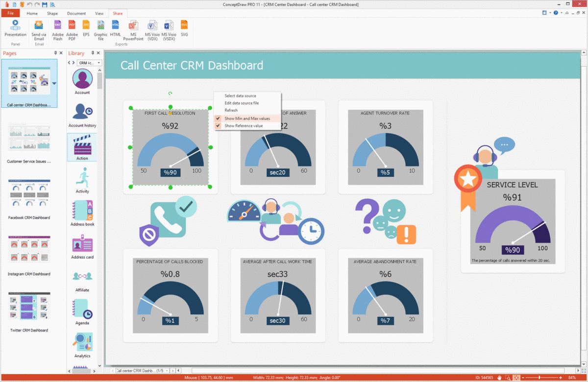Select the Account library icon
The image size is (588, 382).
tap(82, 82)
